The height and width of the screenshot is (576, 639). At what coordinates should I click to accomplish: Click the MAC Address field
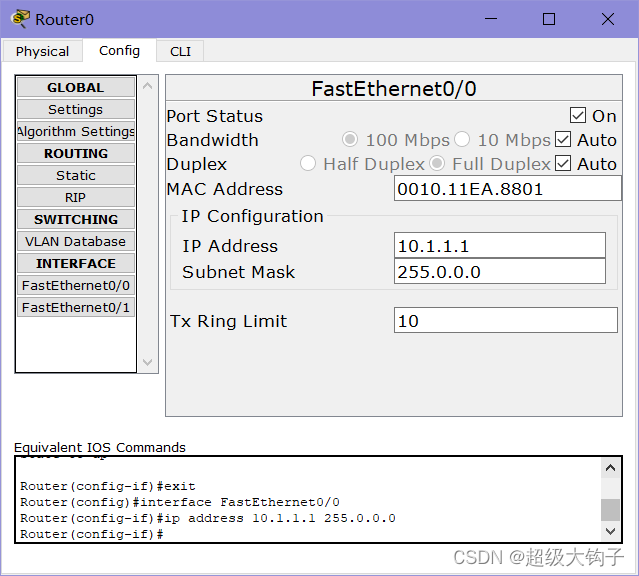(x=507, y=188)
